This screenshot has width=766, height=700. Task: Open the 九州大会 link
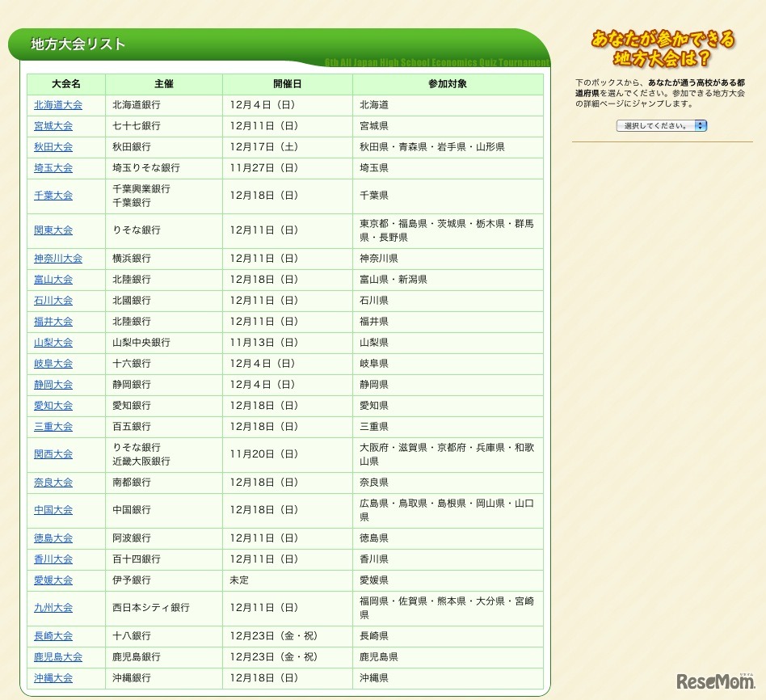[53, 608]
